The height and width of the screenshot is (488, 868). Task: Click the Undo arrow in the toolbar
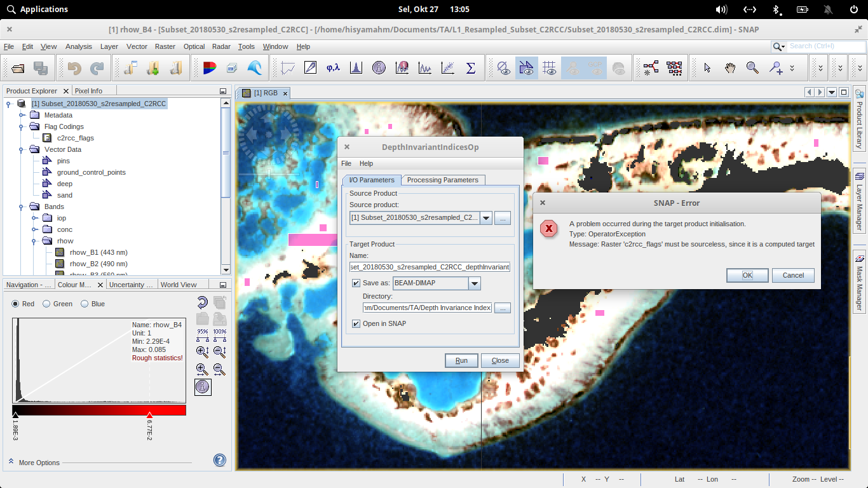[x=74, y=68]
